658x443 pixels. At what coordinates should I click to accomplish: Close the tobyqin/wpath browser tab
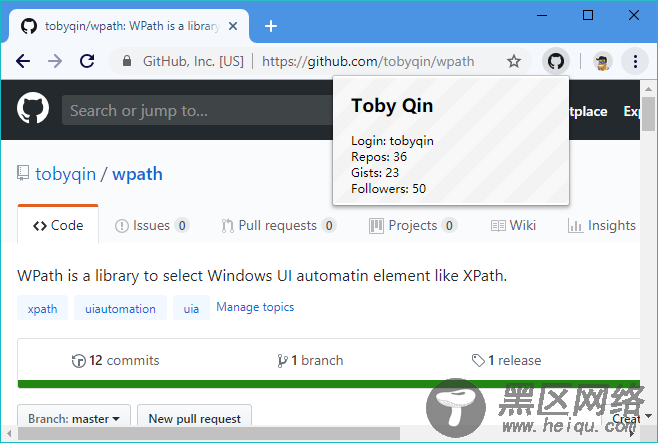233,26
